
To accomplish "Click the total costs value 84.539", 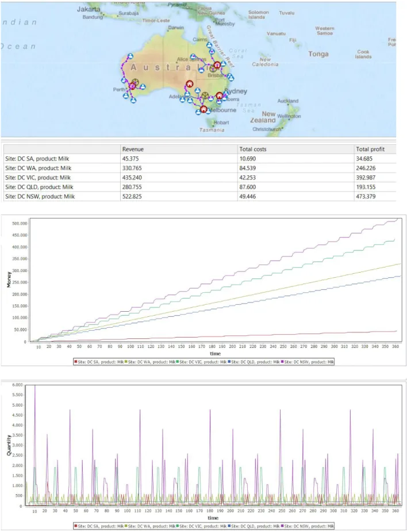I will 248,168.
